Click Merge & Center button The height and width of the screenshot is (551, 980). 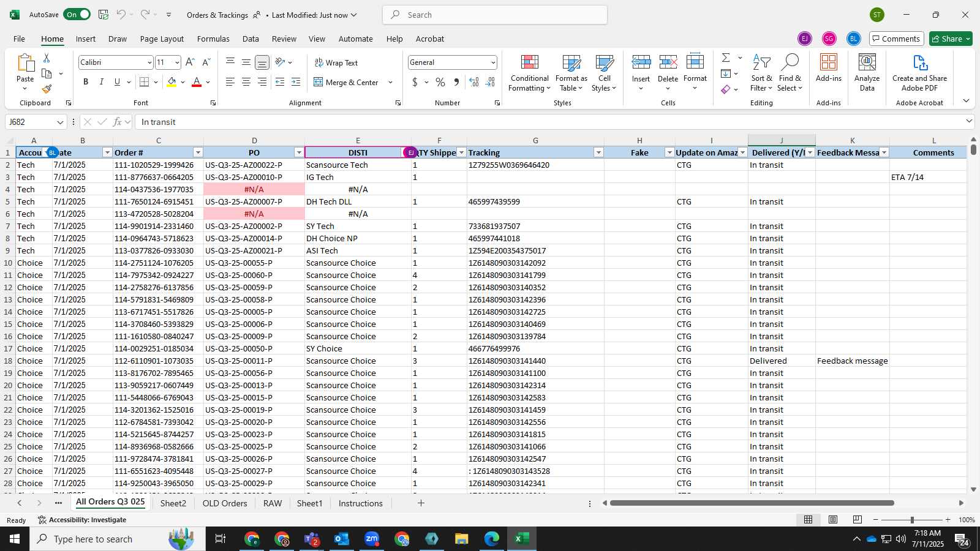coord(346,82)
